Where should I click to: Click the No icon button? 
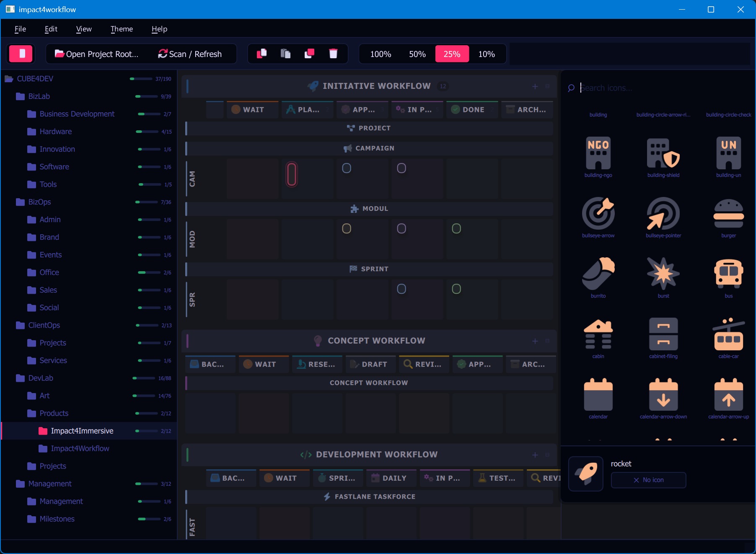tap(648, 480)
